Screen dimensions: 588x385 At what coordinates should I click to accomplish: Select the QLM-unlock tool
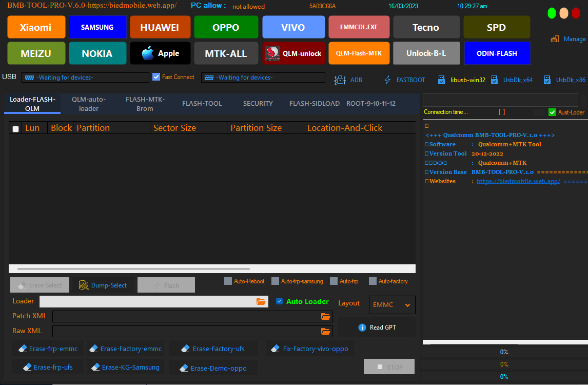[x=293, y=53]
